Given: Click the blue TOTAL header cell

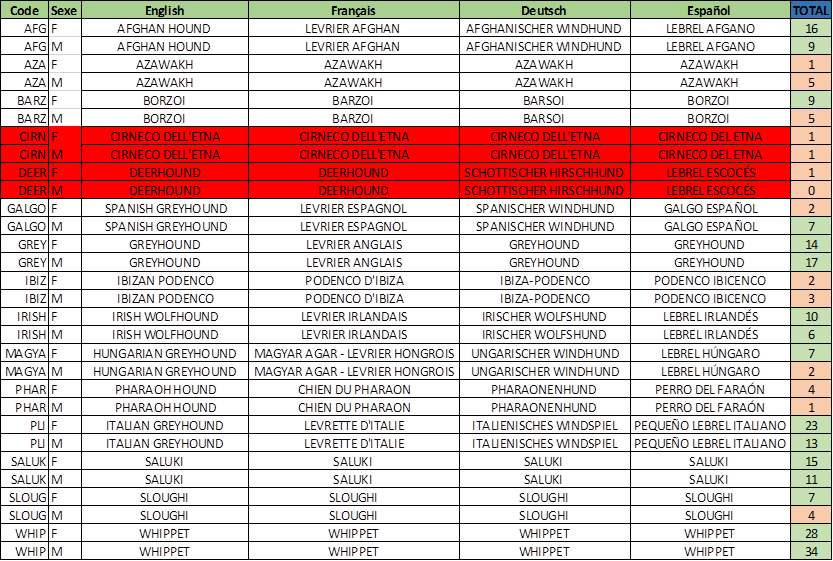Looking at the screenshot, I should tap(811, 10).
